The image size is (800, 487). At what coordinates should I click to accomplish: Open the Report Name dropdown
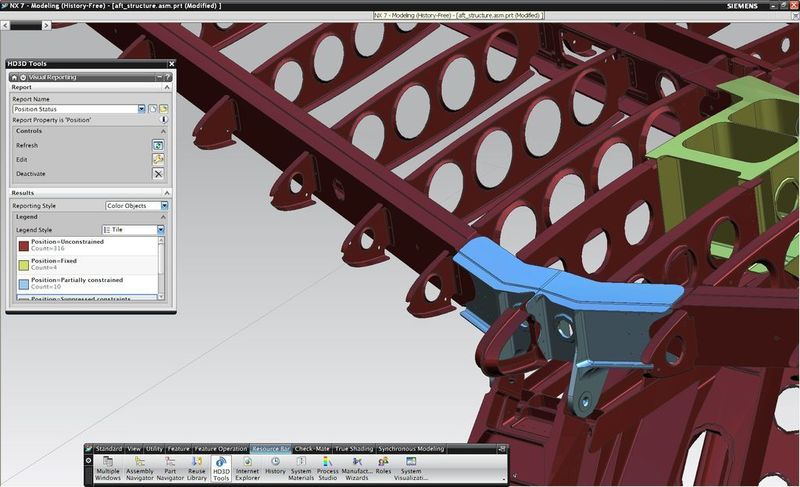(141, 108)
